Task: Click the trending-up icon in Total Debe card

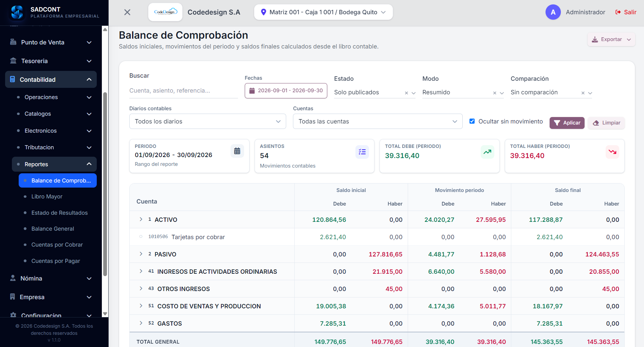Action: pos(487,152)
